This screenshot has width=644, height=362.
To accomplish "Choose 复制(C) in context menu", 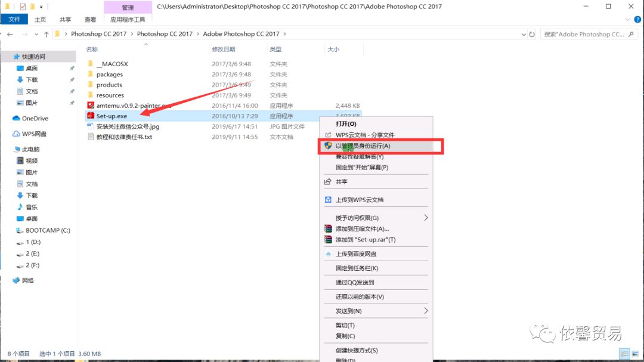I will [x=345, y=336].
